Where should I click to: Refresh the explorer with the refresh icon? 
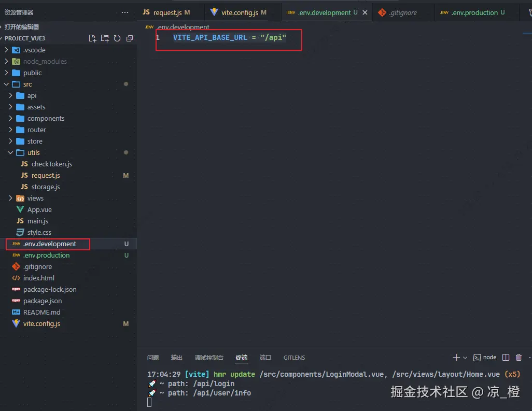click(x=117, y=38)
